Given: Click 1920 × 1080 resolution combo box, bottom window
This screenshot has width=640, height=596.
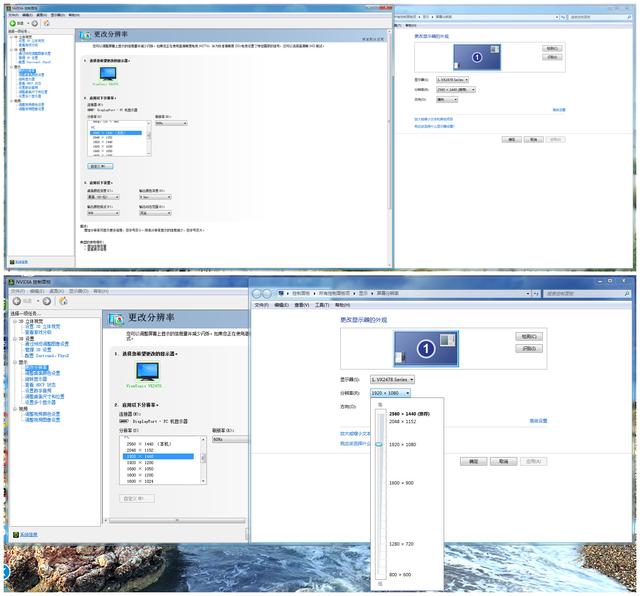Looking at the screenshot, I should click(x=390, y=393).
